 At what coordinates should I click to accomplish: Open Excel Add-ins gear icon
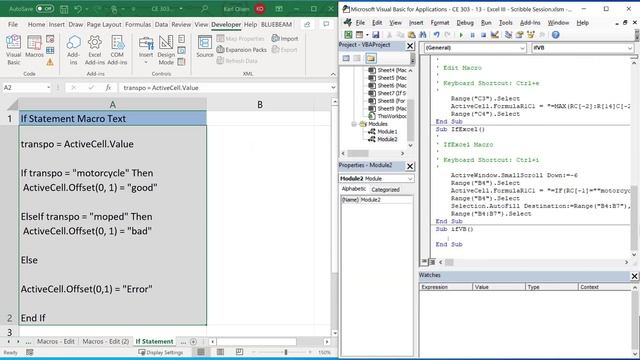[95, 50]
